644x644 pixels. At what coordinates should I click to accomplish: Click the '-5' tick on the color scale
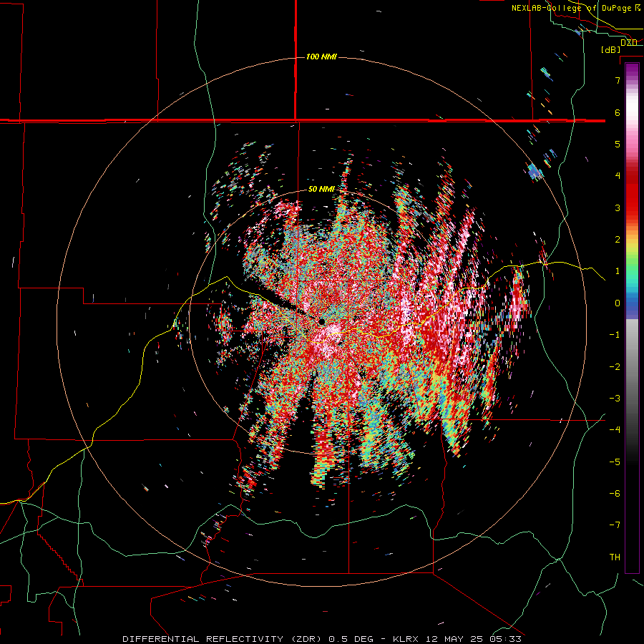pyautogui.click(x=615, y=462)
